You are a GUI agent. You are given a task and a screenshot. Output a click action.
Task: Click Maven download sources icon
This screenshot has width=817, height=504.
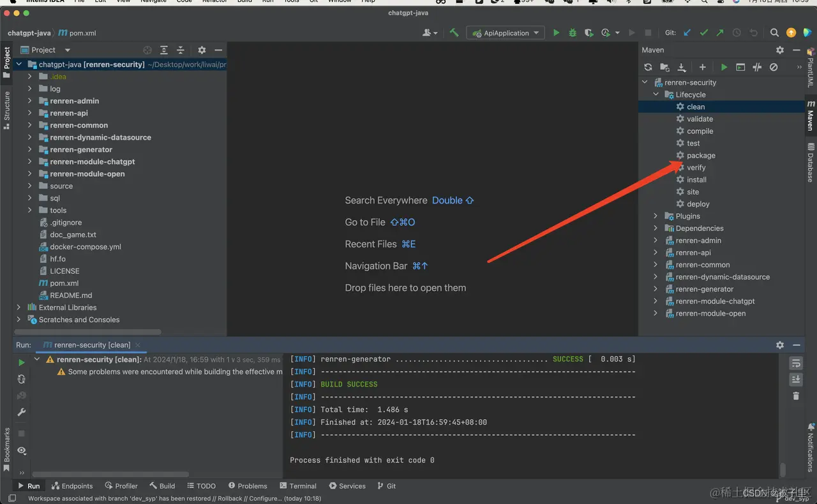(681, 67)
